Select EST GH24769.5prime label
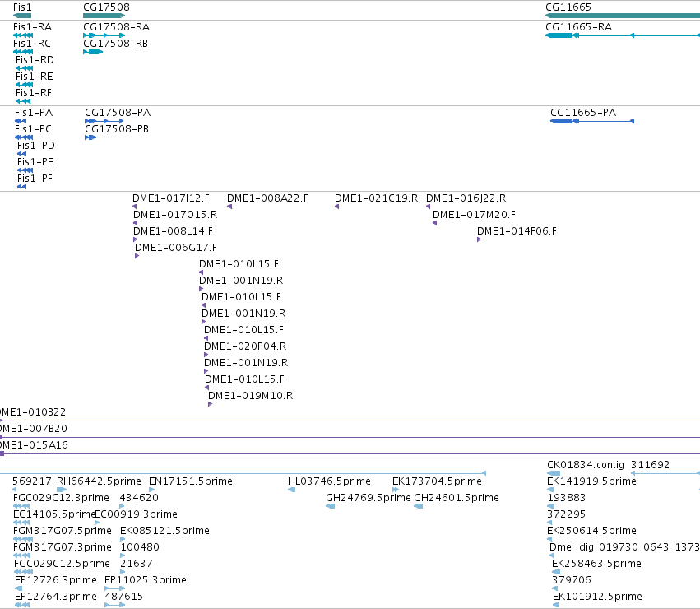This screenshot has width=700, height=609. point(369,498)
